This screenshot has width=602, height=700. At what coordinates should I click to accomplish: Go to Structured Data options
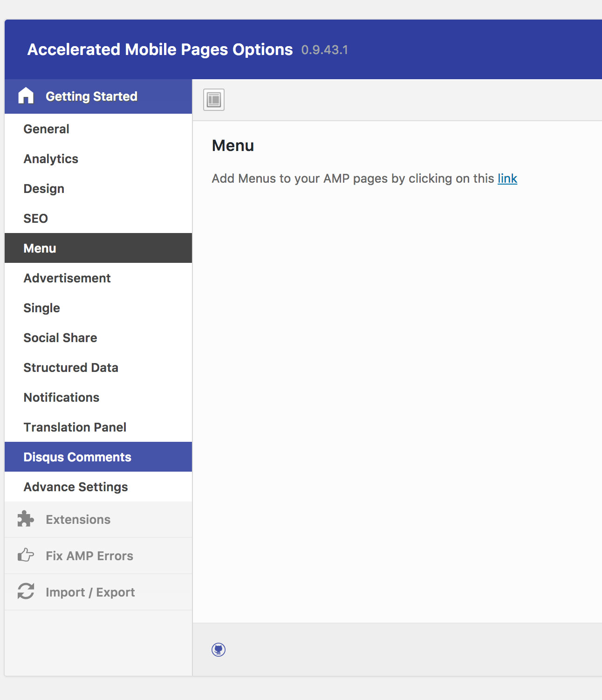[71, 368]
